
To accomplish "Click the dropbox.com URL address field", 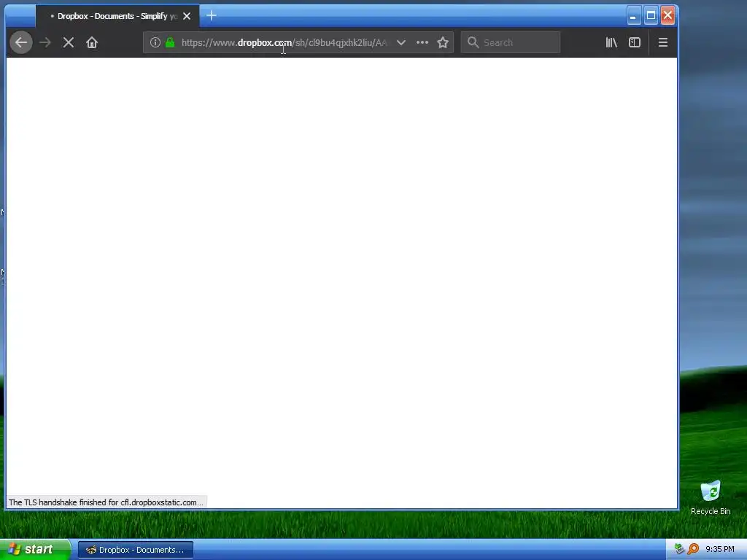I will [x=285, y=42].
